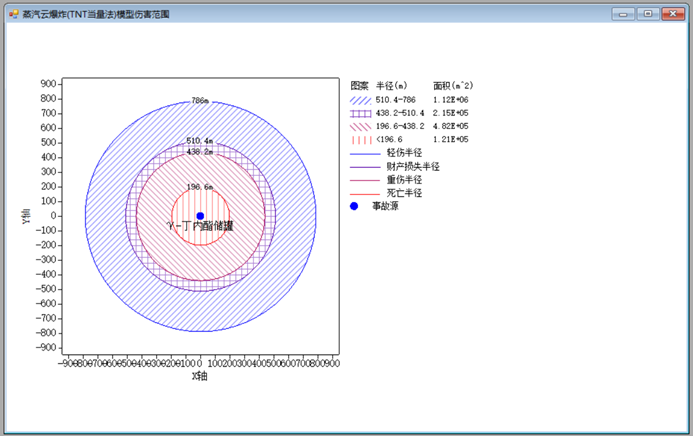Click the blue diagonal hatch legend swatch
693x436 pixels.
(361, 100)
